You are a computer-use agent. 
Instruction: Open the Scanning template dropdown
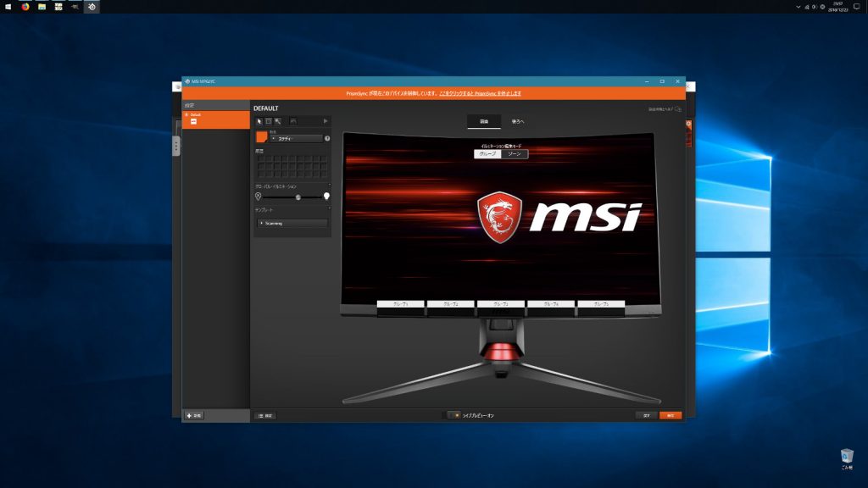292,223
